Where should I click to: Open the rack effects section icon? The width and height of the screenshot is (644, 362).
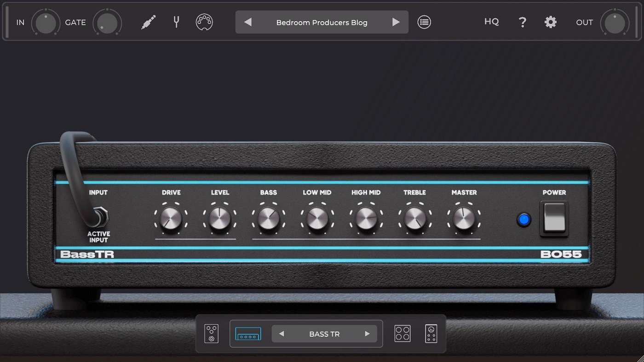pyautogui.click(x=431, y=333)
